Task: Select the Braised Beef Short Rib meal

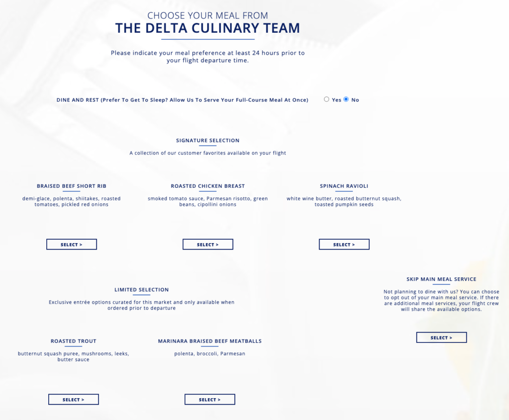Action: click(x=72, y=244)
